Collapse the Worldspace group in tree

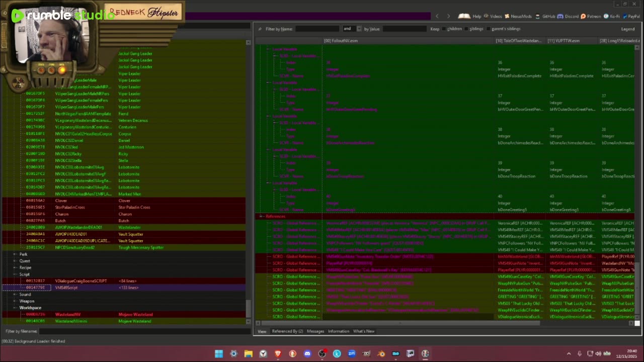click(x=15, y=308)
